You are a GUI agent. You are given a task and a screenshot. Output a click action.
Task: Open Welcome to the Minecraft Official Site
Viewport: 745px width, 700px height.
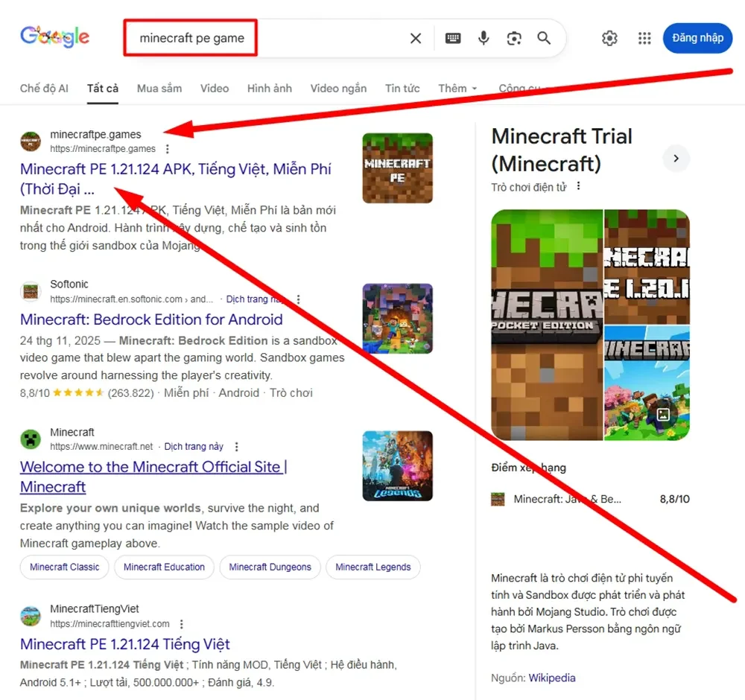point(153,477)
